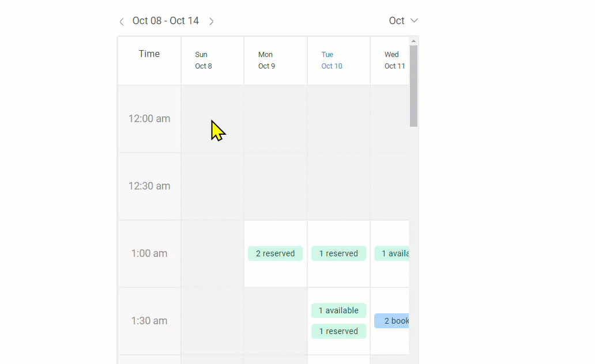This screenshot has width=595, height=364.
Task: Select the 1 available chip at 1:30 am Tuesday
Action: point(338,310)
